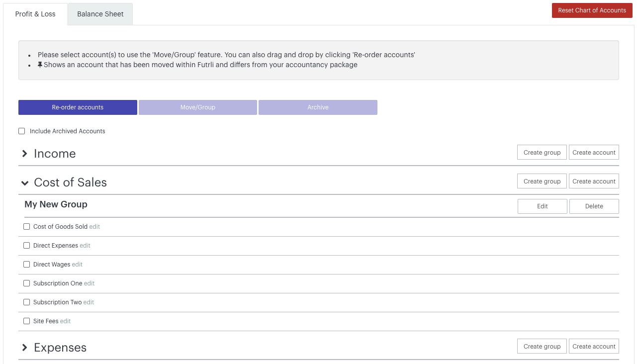This screenshot has height=364, width=638.
Task: Click Reset Chart of Accounts button
Action: [592, 10]
